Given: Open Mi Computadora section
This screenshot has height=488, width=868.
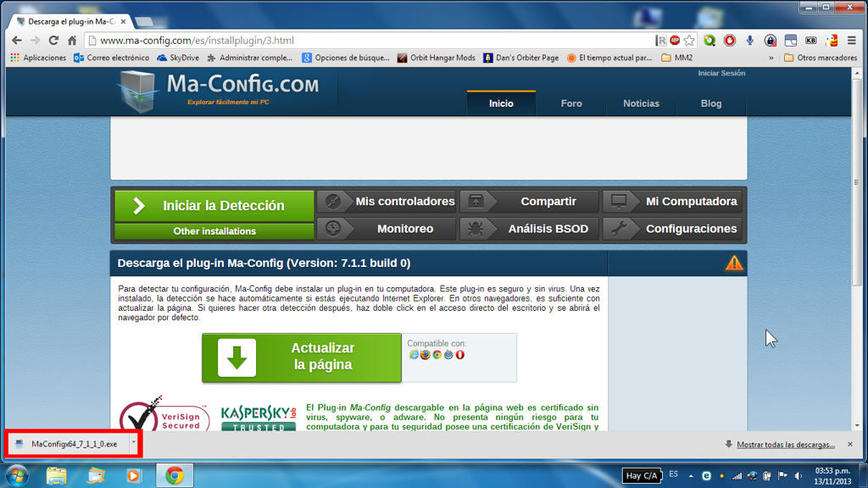Looking at the screenshot, I should tap(672, 202).
